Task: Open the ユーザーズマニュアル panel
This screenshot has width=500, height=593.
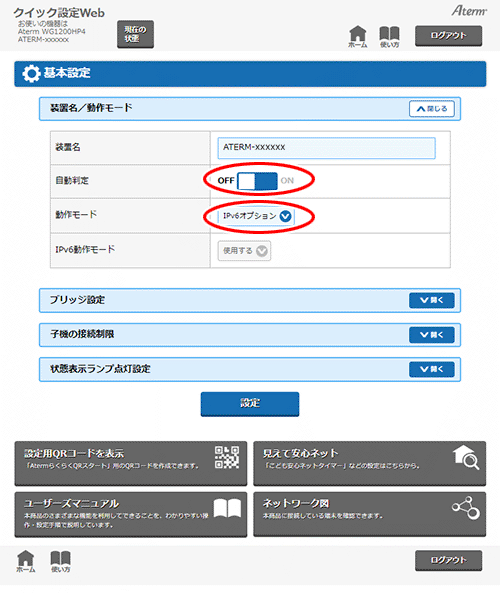Action: point(131,514)
